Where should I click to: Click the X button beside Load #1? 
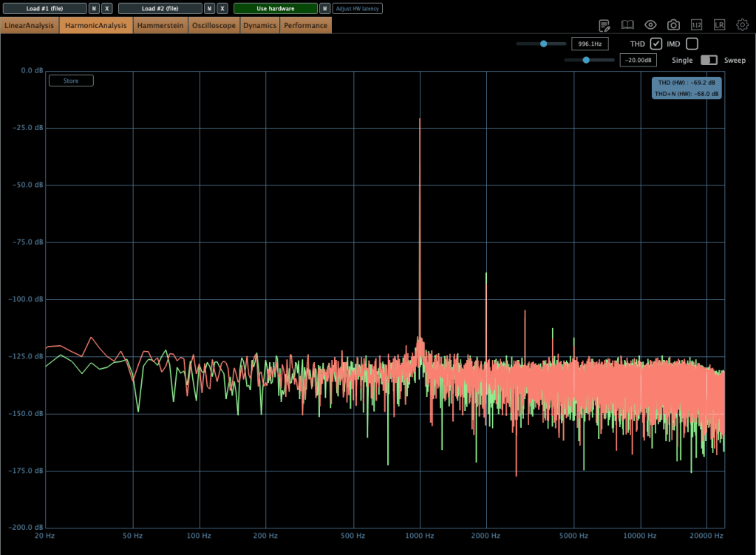tap(107, 9)
